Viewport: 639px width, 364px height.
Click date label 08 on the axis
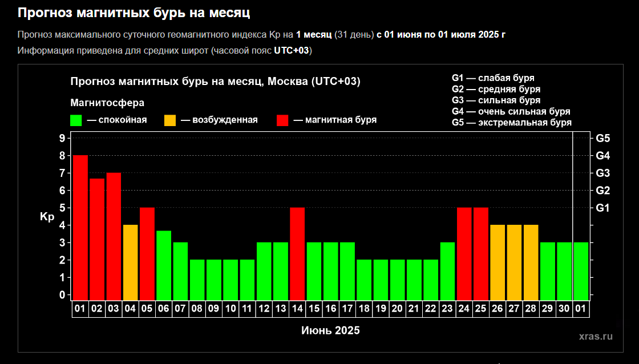click(197, 309)
